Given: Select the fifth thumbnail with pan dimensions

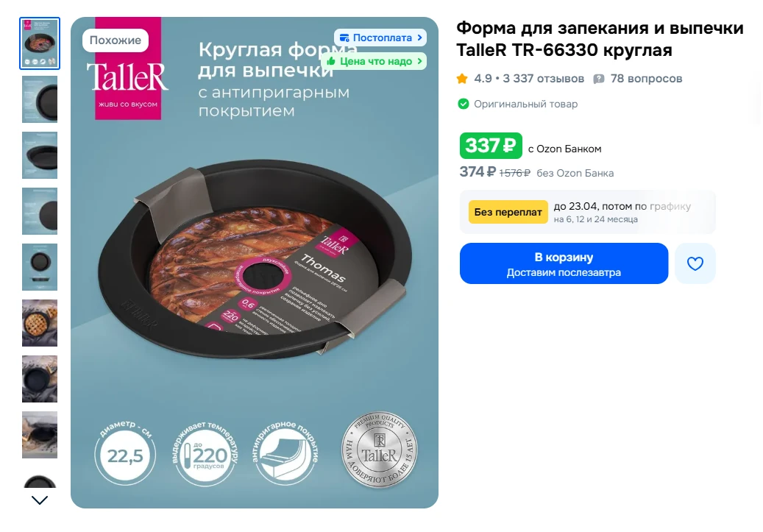Looking at the screenshot, I should 40,267.
